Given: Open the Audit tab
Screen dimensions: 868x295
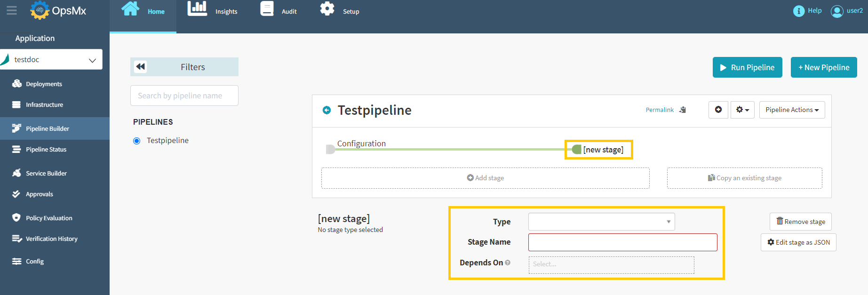Looking at the screenshot, I should pos(279,11).
